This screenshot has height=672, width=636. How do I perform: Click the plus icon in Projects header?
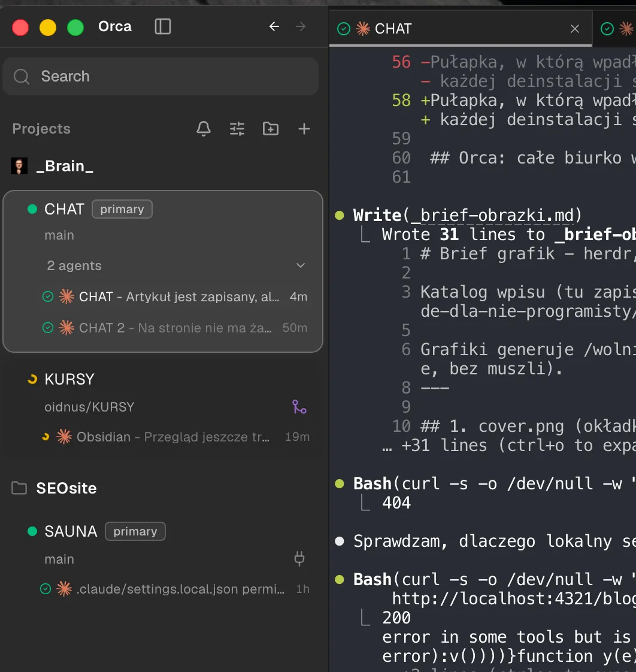point(304,129)
